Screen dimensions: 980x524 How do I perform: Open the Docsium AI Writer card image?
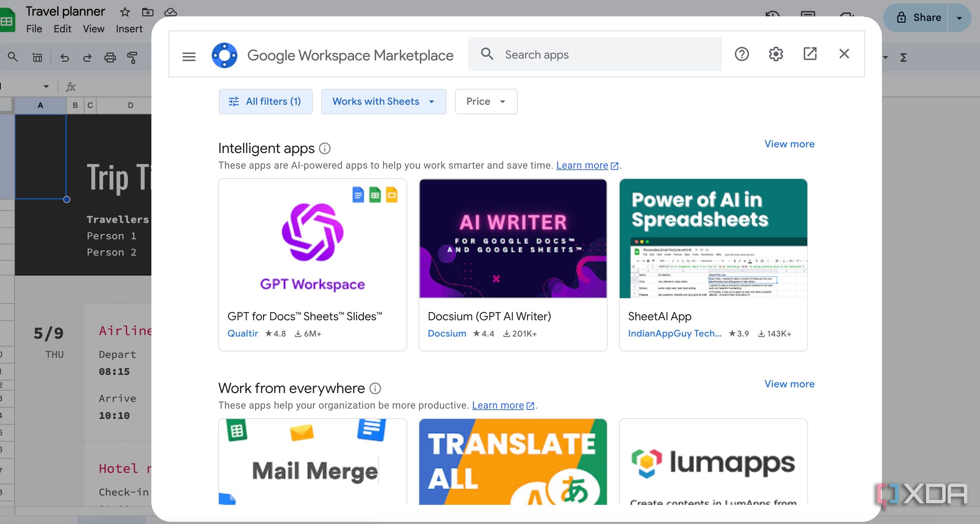[513, 239]
